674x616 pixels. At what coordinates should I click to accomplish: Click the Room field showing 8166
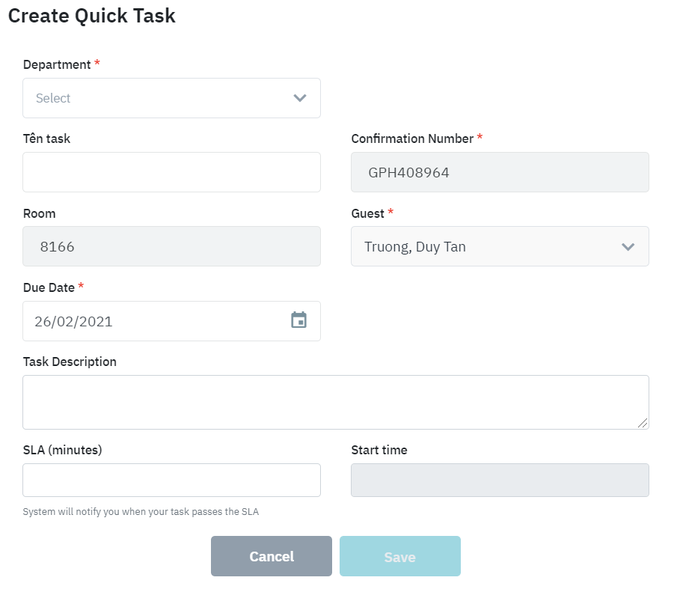(x=171, y=246)
